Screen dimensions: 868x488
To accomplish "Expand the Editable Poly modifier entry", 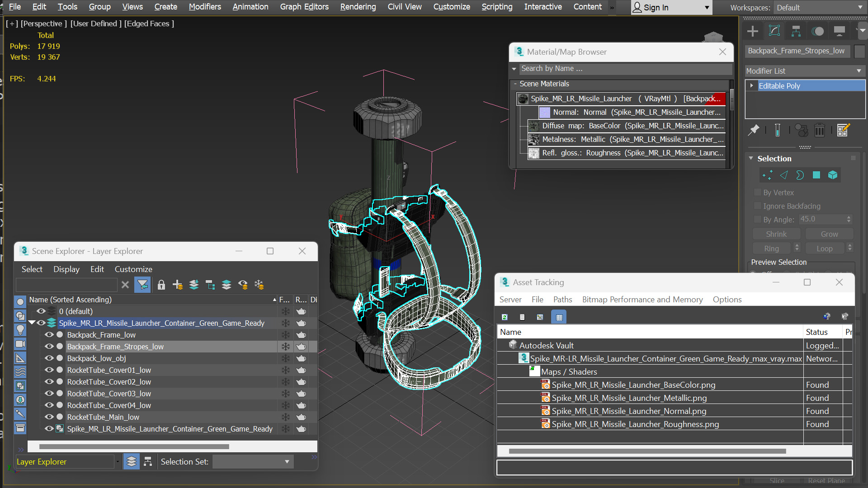I will pyautogui.click(x=751, y=86).
